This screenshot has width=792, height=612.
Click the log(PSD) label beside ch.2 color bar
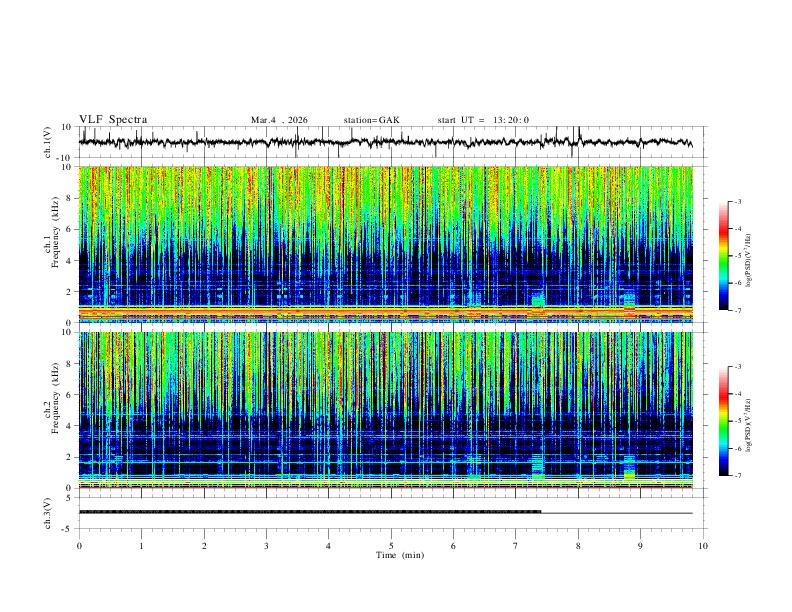[748, 425]
